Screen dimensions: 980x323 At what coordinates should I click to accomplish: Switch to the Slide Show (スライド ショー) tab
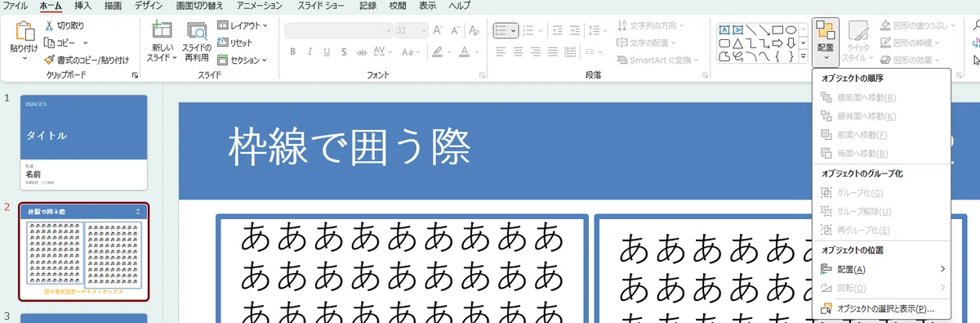(x=322, y=6)
